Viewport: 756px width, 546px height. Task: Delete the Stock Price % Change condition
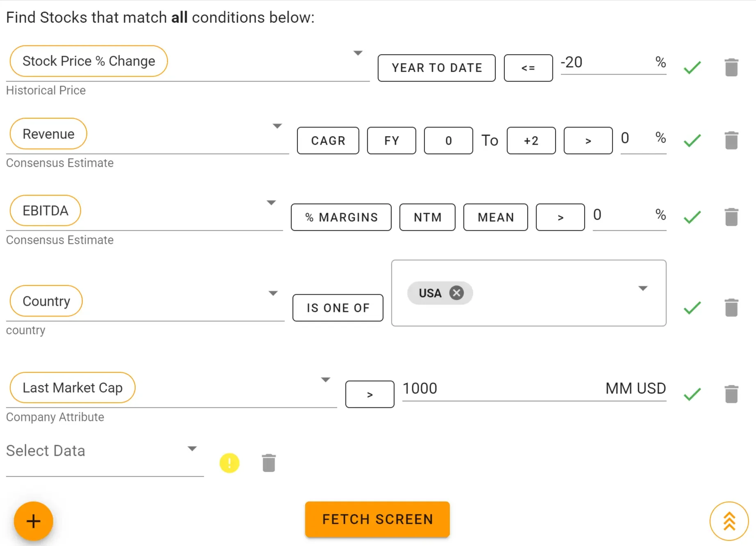pos(731,67)
